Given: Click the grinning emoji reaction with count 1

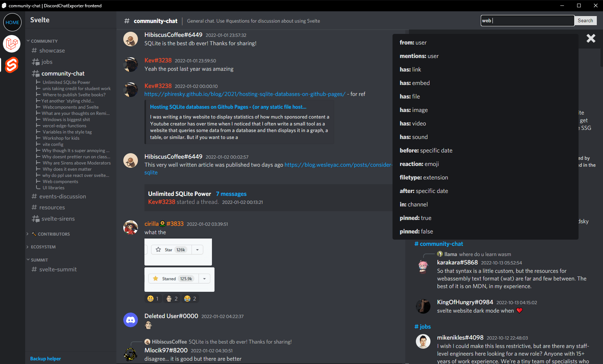Looking at the screenshot, I should [153, 299].
